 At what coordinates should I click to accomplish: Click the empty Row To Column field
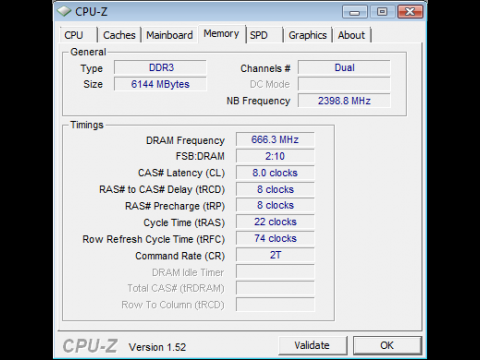click(x=275, y=305)
